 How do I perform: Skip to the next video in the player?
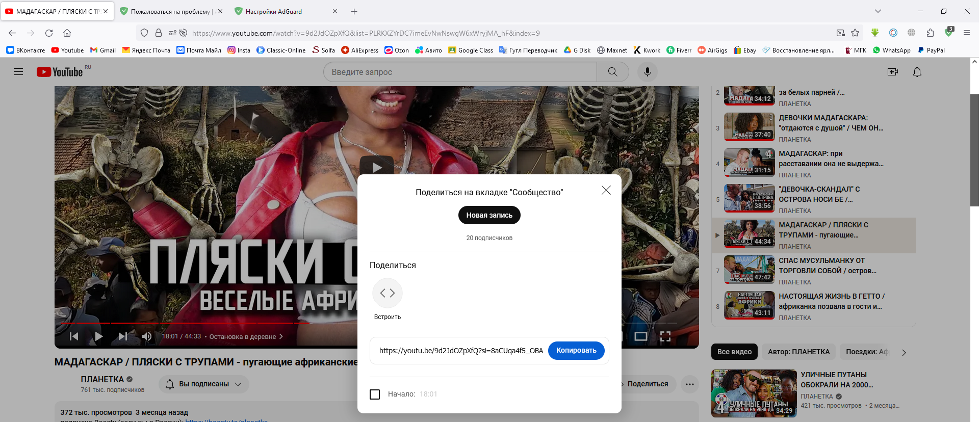pos(122,336)
